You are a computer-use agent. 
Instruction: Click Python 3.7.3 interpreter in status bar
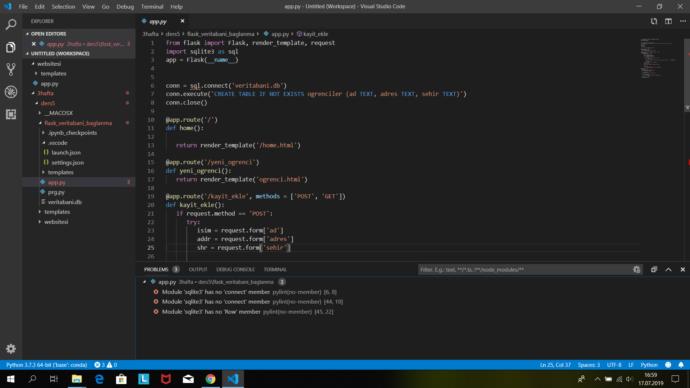47,365
